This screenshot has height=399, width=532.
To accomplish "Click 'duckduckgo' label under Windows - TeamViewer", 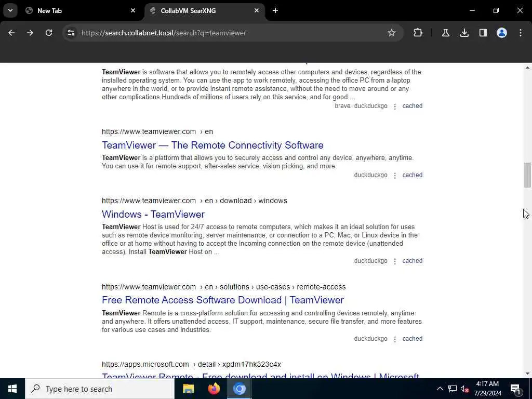I will [370, 261].
